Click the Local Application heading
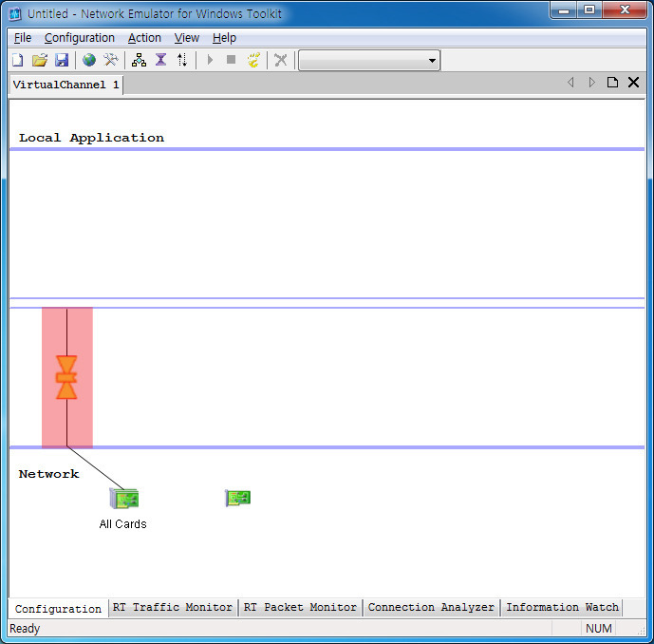Screen dimensions: 654x644 pyautogui.click(x=91, y=138)
